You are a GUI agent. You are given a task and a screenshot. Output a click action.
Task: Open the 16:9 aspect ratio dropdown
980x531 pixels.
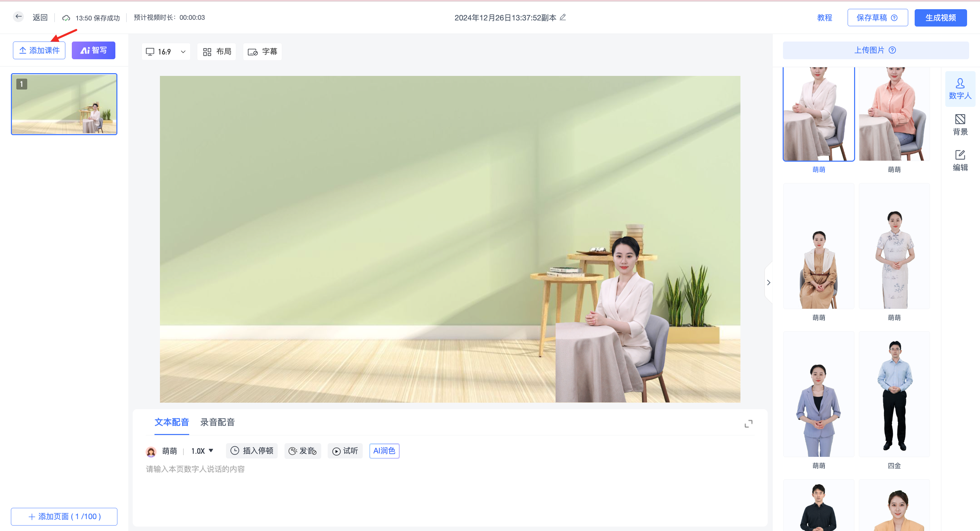point(166,52)
